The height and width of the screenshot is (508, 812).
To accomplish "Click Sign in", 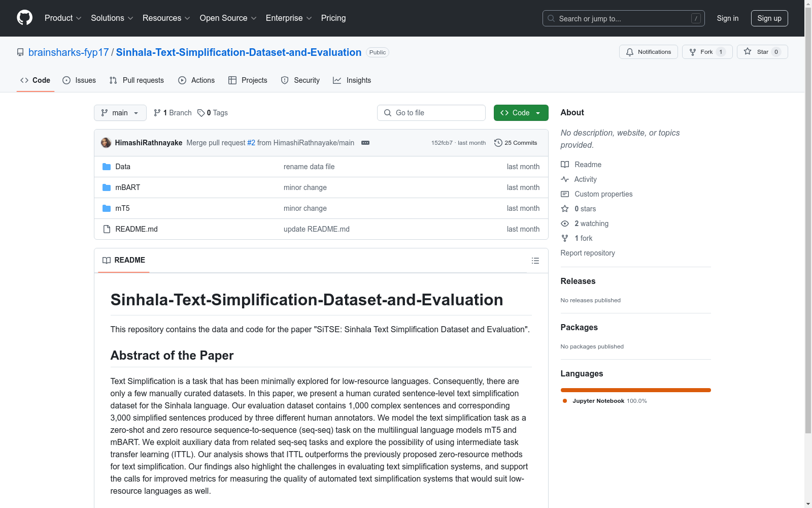I will pos(727,18).
